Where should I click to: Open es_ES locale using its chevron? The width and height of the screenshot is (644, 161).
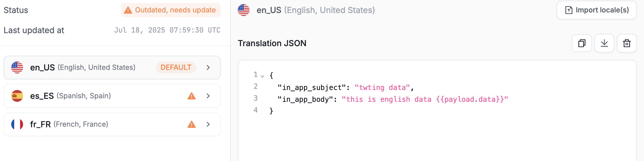(x=208, y=96)
